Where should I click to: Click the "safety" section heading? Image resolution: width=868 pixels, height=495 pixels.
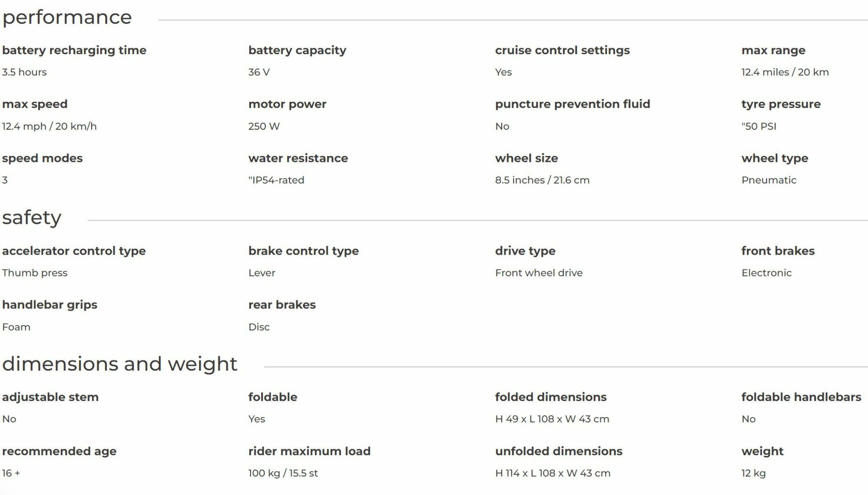32,218
